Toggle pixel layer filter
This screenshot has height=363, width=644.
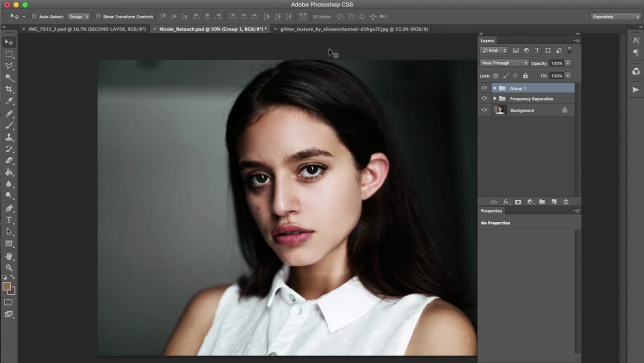click(x=516, y=50)
